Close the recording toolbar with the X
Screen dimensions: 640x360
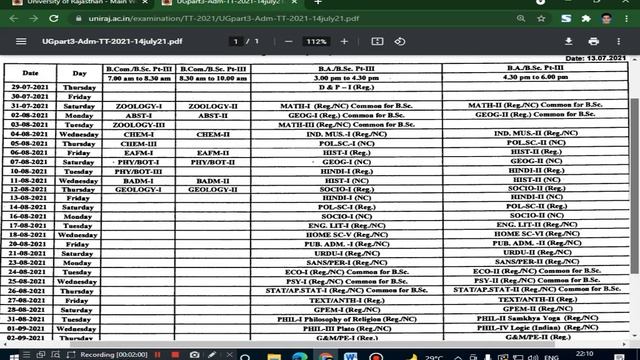tap(229, 355)
